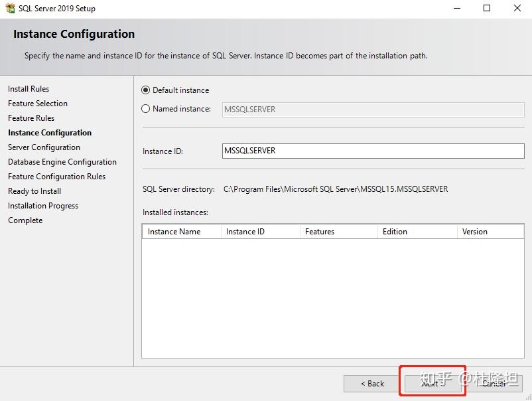
Task: Open the Ready to Install step
Action: 34,191
